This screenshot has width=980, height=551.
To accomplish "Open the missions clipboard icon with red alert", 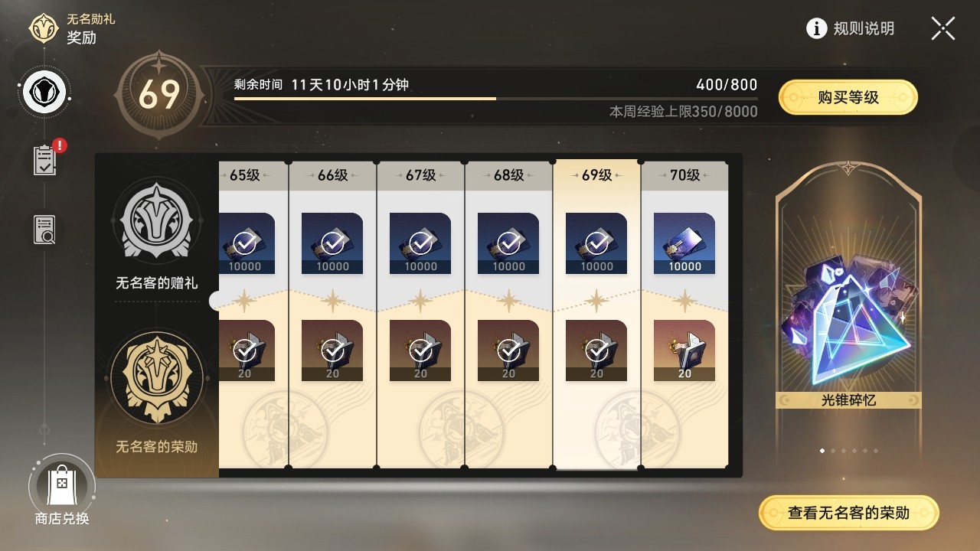I will click(x=46, y=158).
